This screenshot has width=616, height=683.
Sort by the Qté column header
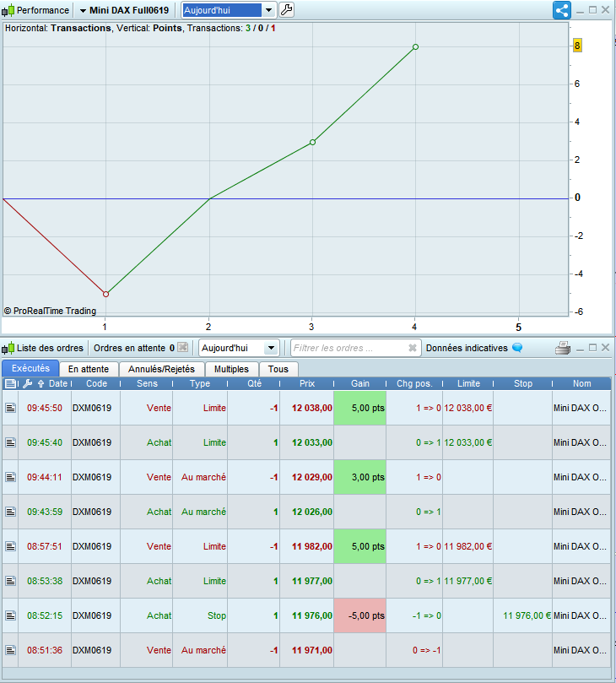254,384
